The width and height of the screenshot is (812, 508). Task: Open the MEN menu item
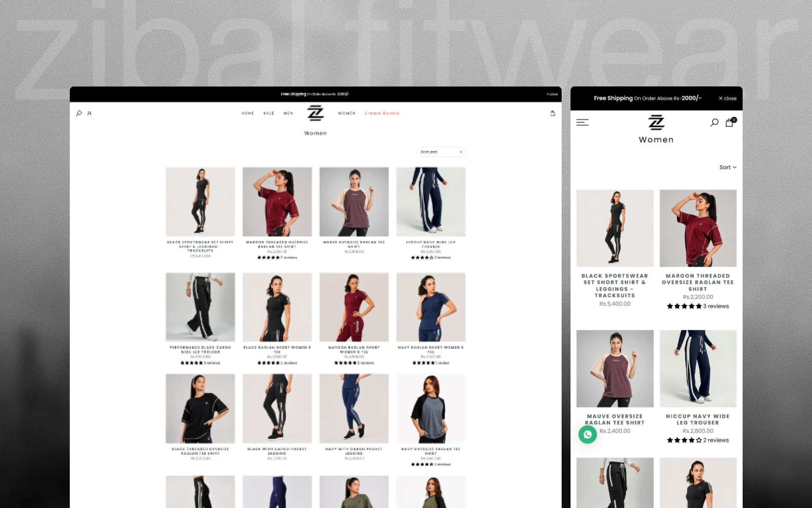(288, 113)
